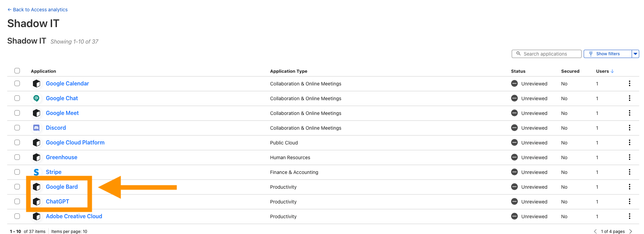The height and width of the screenshot is (234, 644).
Task: Click 'Finance & Accounting' type cell
Action: (294, 172)
